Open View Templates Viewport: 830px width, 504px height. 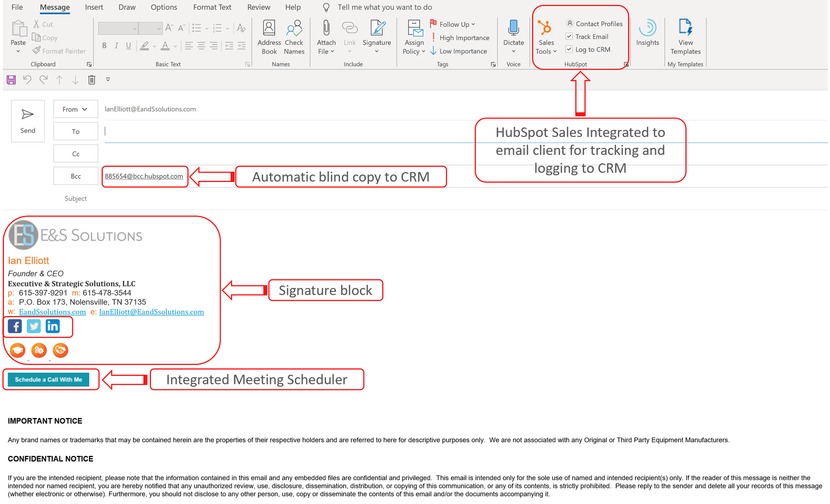pos(685,37)
